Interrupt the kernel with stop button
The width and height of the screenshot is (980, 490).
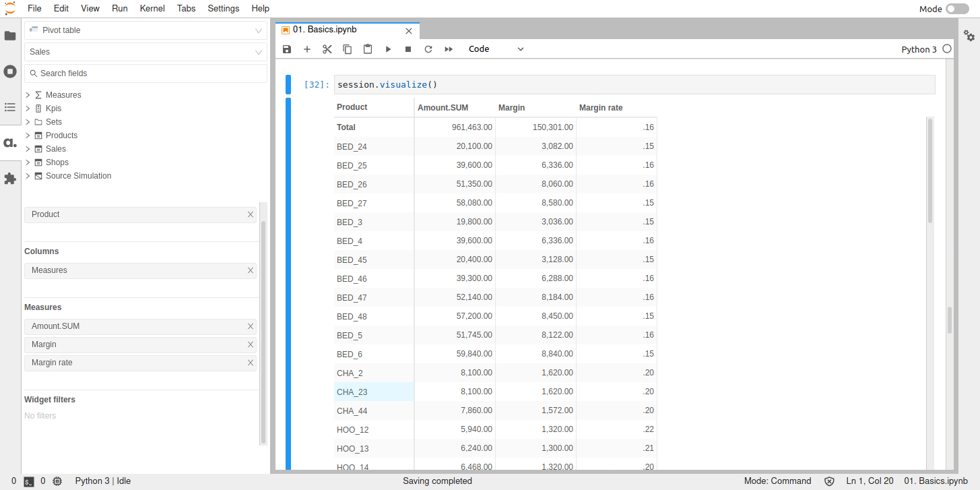click(408, 49)
